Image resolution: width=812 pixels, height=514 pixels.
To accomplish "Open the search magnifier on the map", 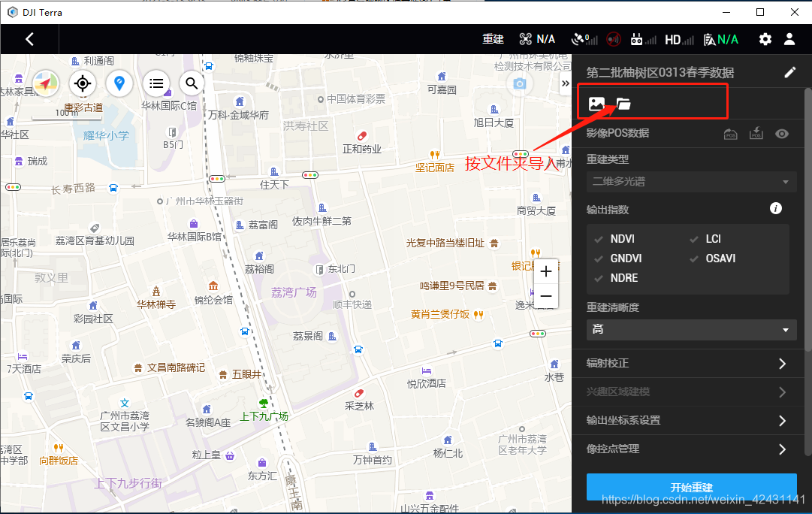I will pyautogui.click(x=192, y=83).
